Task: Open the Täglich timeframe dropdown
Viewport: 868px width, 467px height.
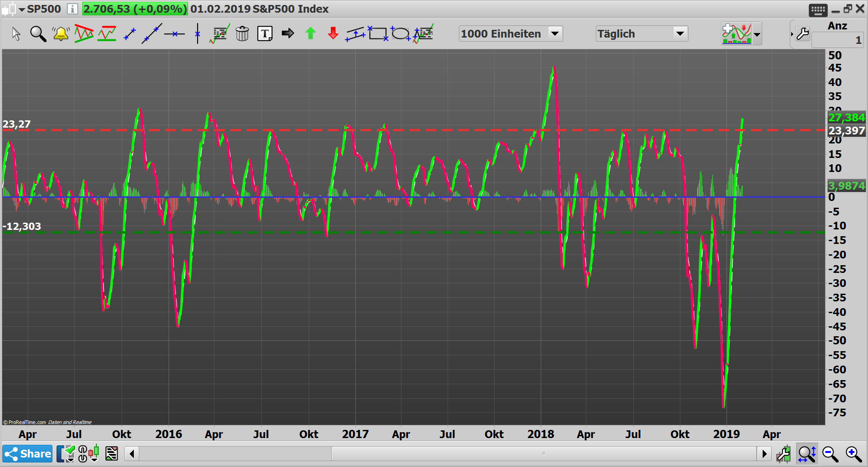Action: coord(680,33)
